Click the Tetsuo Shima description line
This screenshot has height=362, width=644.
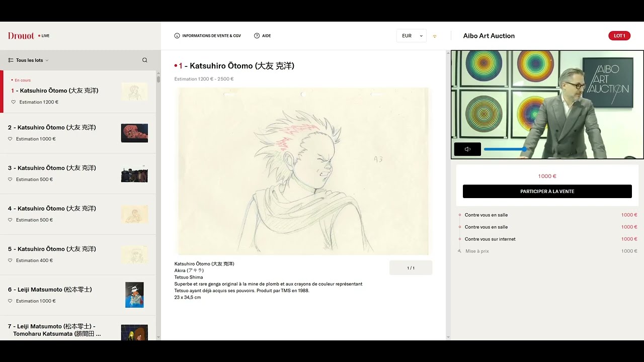pyautogui.click(x=189, y=278)
